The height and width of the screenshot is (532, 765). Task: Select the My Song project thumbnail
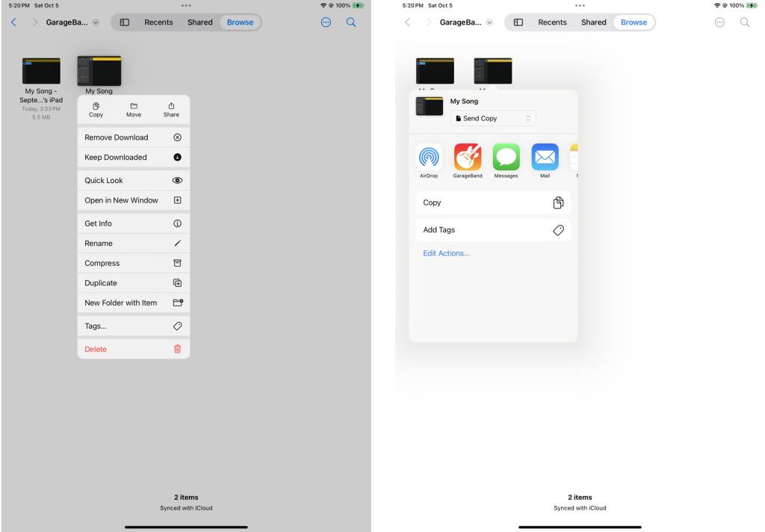(99, 68)
